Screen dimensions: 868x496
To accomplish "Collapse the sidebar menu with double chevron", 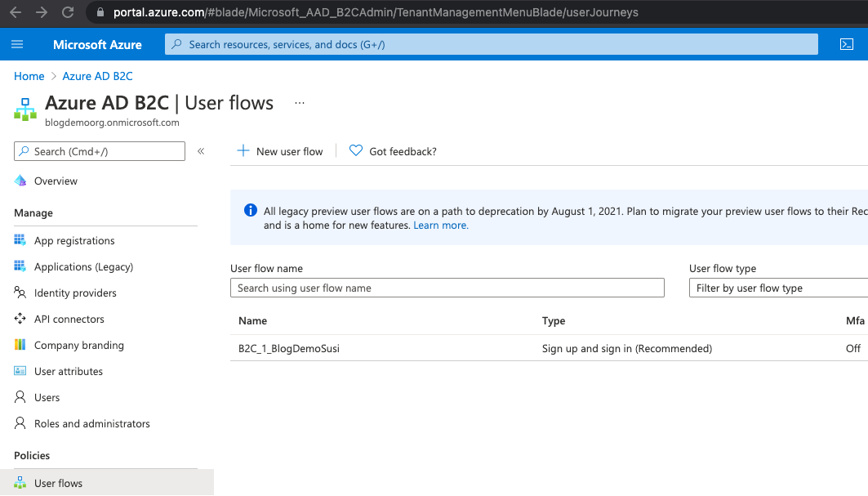I will pos(201,151).
